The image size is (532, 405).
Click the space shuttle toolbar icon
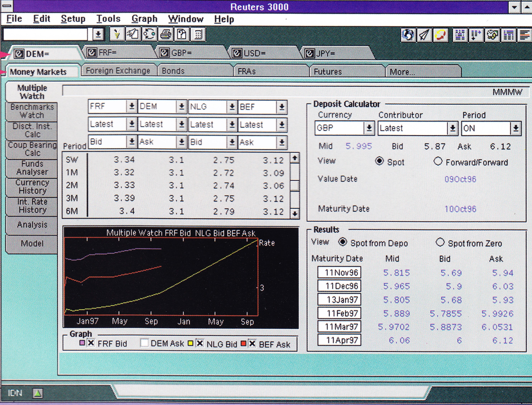[424, 35]
